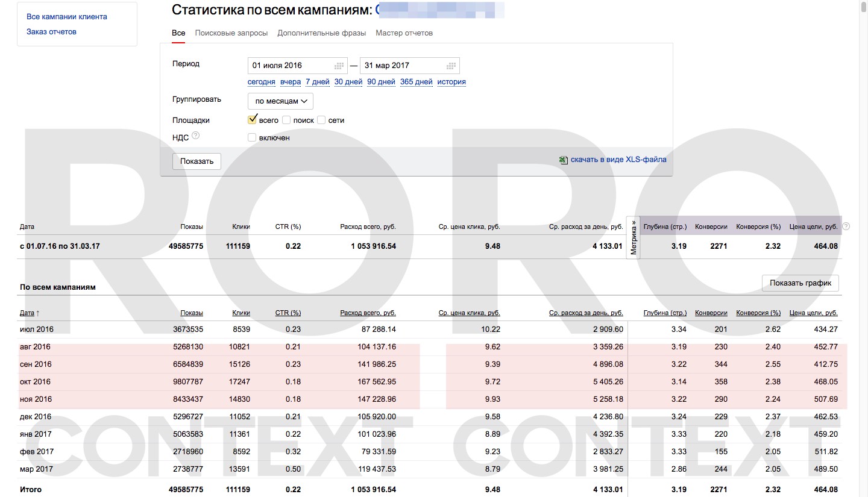Open the start date calendar icon

coord(339,66)
